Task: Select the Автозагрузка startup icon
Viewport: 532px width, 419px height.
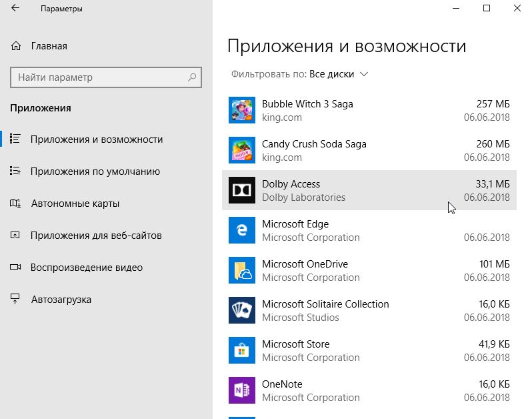Action: pyautogui.click(x=15, y=299)
